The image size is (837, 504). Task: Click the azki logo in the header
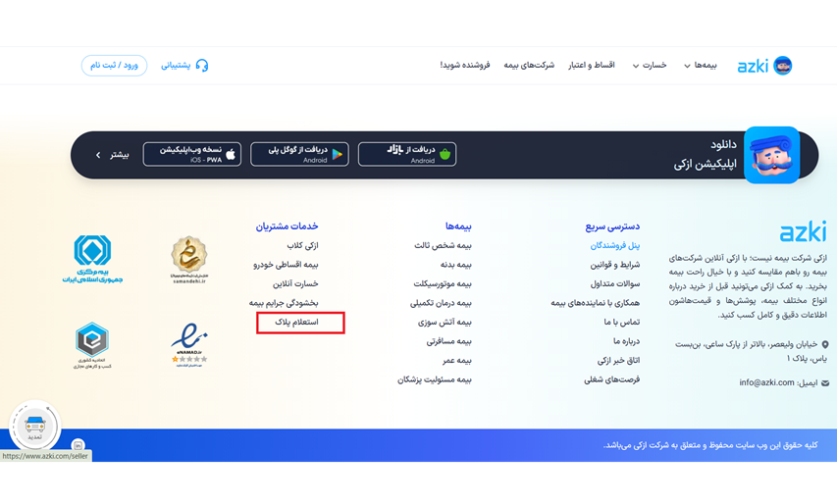pos(764,66)
